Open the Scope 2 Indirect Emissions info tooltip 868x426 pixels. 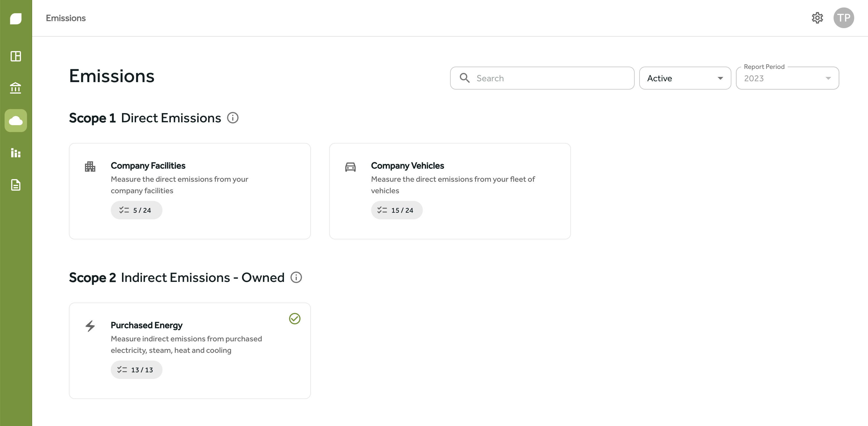296,277
